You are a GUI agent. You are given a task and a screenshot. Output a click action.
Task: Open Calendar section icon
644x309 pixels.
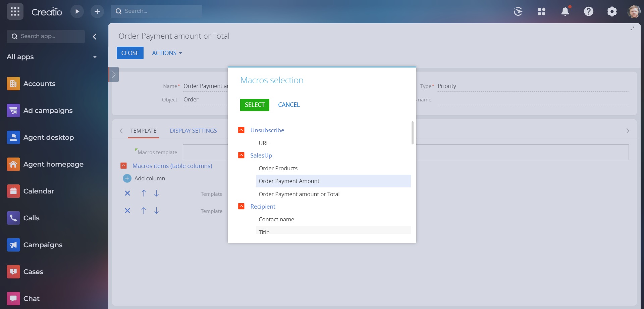pos(13,191)
